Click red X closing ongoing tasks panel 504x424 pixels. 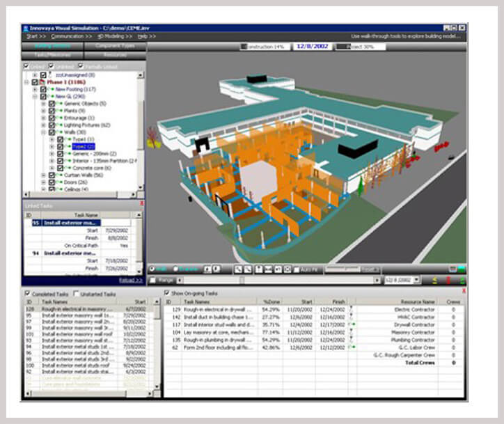[x=464, y=291]
